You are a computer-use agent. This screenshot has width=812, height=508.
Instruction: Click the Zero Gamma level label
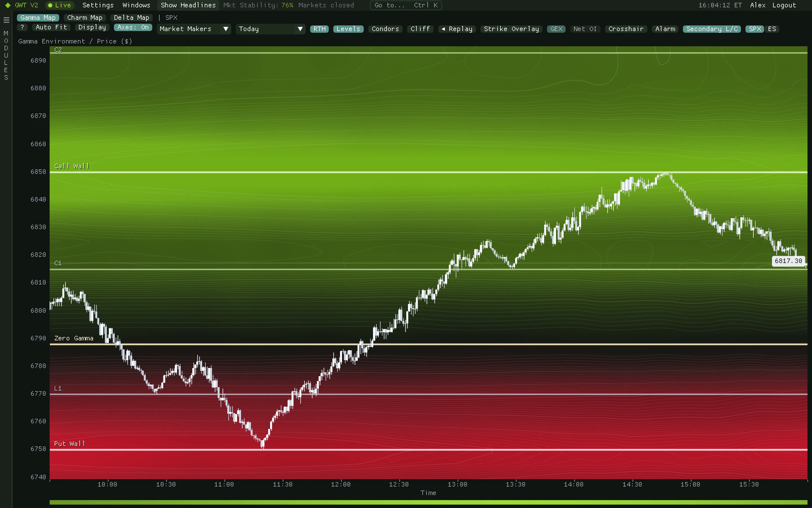click(x=74, y=338)
